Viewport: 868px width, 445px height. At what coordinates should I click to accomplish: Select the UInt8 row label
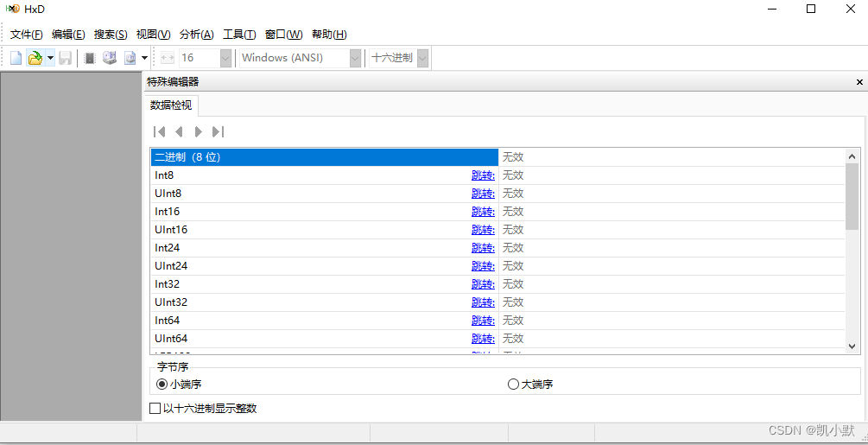(168, 194)
